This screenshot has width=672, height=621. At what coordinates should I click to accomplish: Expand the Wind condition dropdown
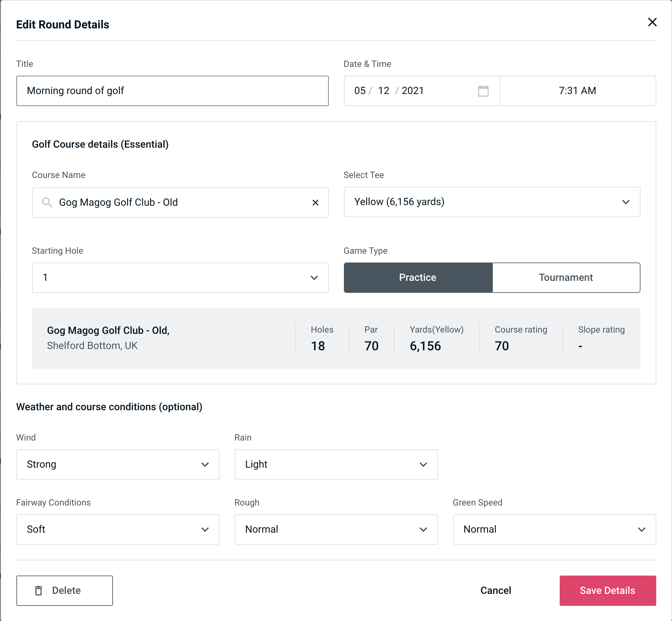(x=205, y=464)
